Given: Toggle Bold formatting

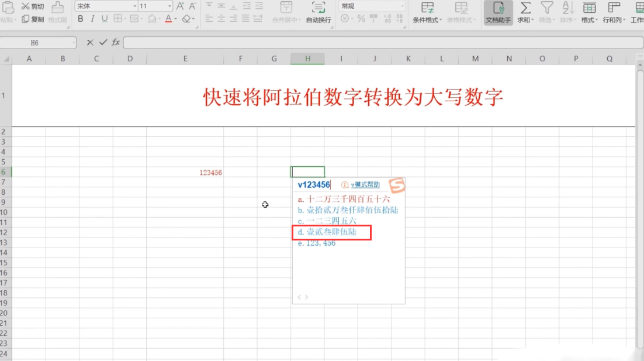Looking at the screenshot, I should coord(81,19).
